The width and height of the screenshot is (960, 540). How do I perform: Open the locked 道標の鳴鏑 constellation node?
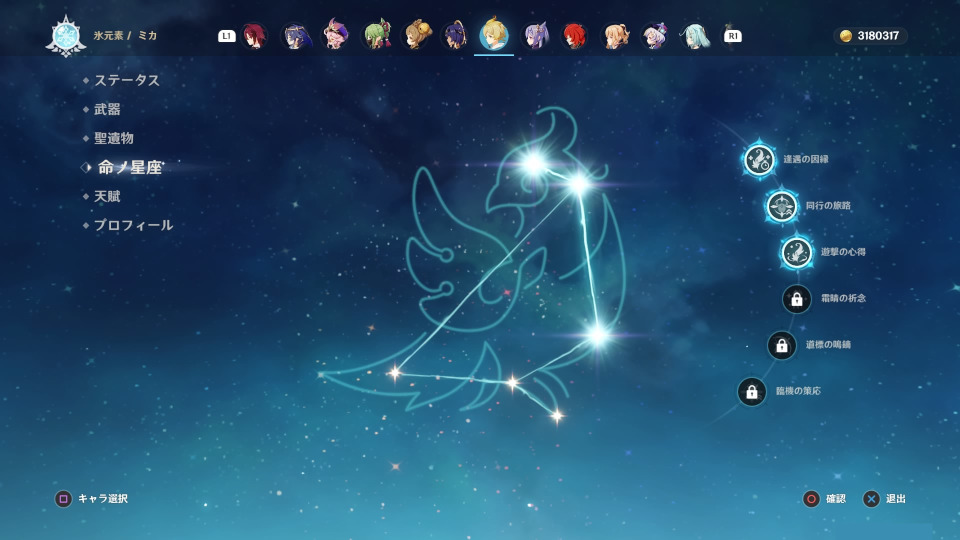(x=782, y=345)
